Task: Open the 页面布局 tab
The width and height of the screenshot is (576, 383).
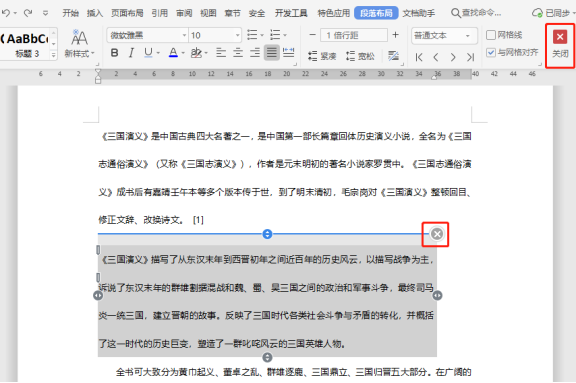Action: point(127,13)
